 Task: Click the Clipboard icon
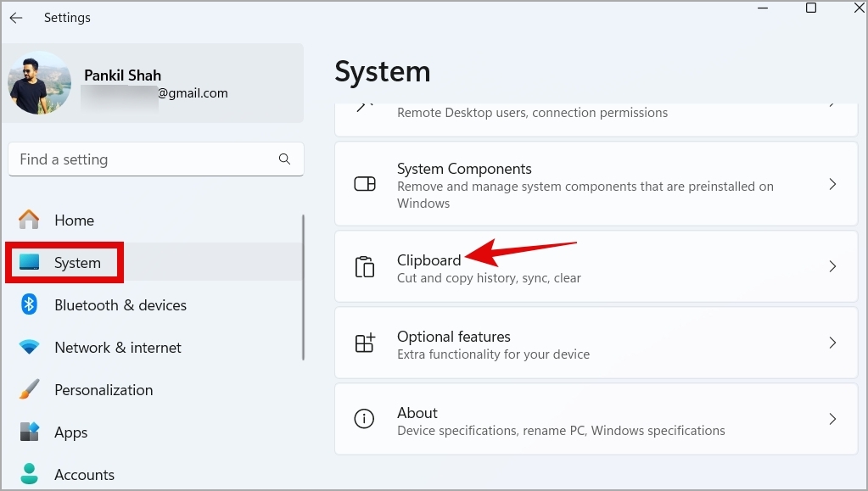[x=365, y=267]
